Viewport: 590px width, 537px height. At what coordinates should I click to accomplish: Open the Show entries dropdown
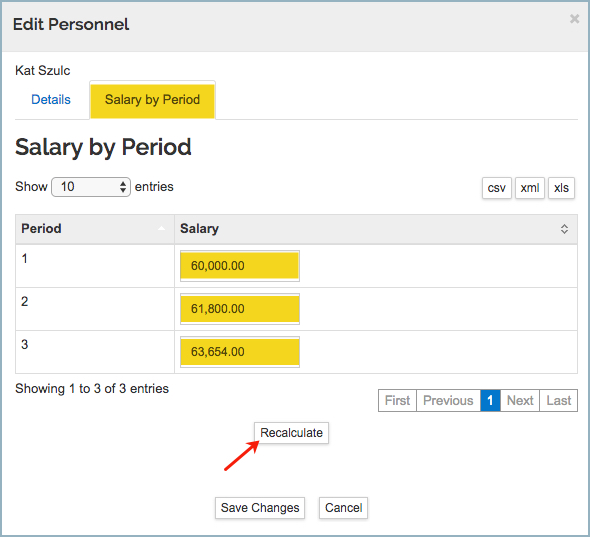coord(91,187)
